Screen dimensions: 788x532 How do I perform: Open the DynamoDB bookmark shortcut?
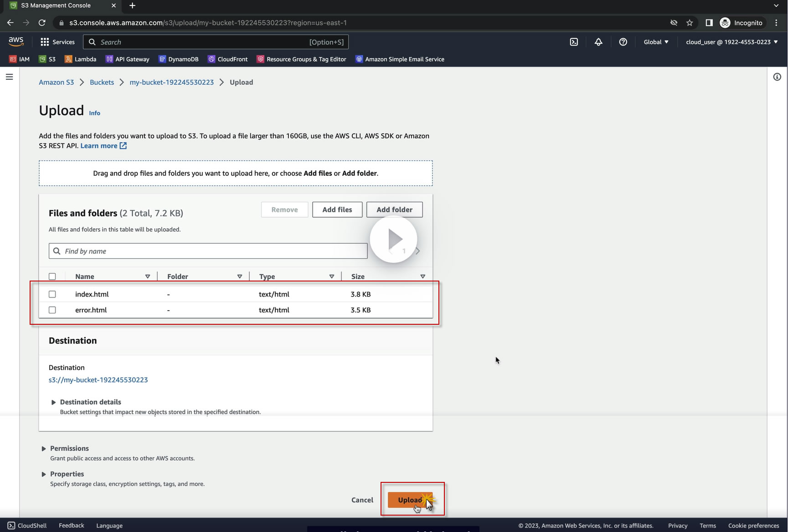point(179,59)
